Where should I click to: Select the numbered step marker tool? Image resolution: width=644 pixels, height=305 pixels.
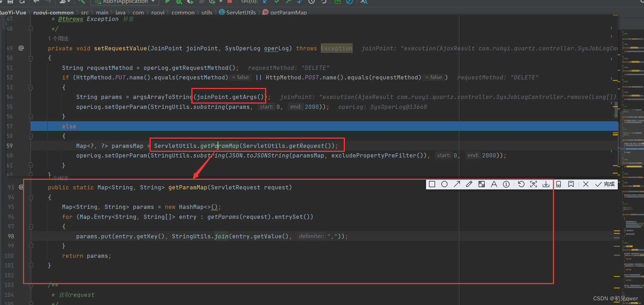point(506,184)
